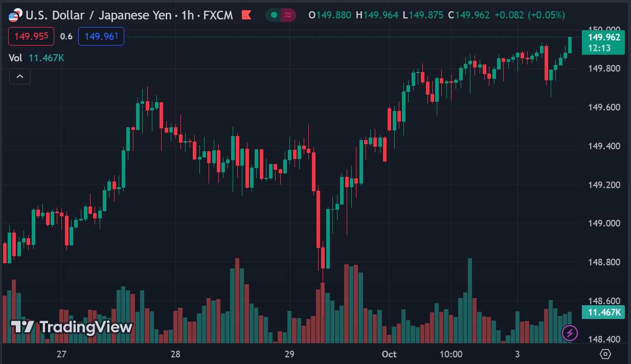Open chart settings hexagon icon
The image size is (631, 364).
[x=605, y=354]
